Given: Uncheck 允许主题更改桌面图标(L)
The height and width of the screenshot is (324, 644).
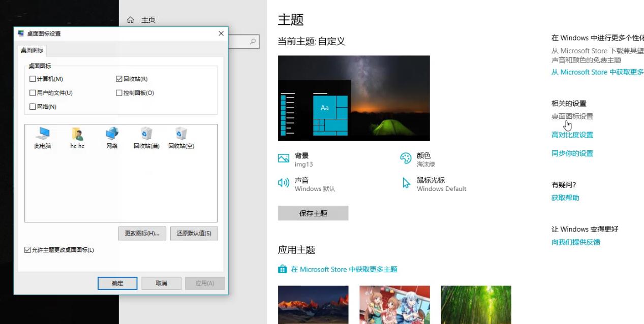Looking at the screenshot, I should pos(26,249).
